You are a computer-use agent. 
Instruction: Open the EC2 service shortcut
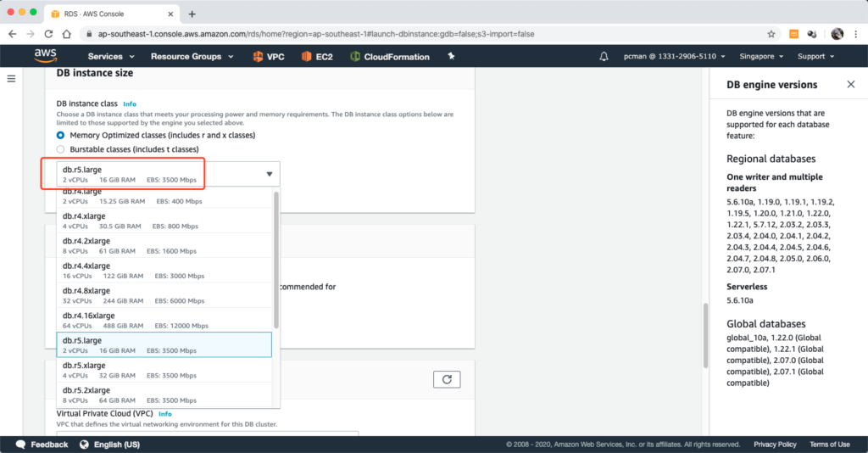click(318, 57)
